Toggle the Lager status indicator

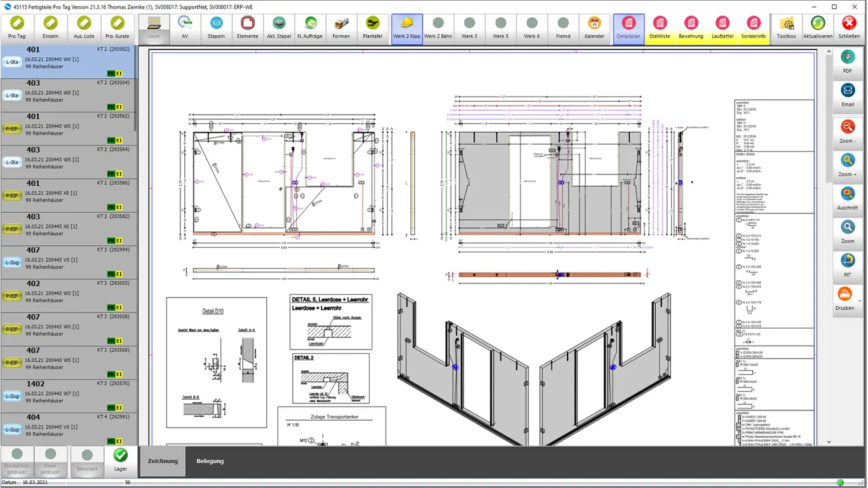pos(120,461)
